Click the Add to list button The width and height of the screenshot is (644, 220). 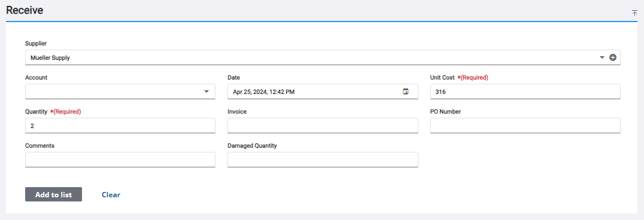(53, 194)
